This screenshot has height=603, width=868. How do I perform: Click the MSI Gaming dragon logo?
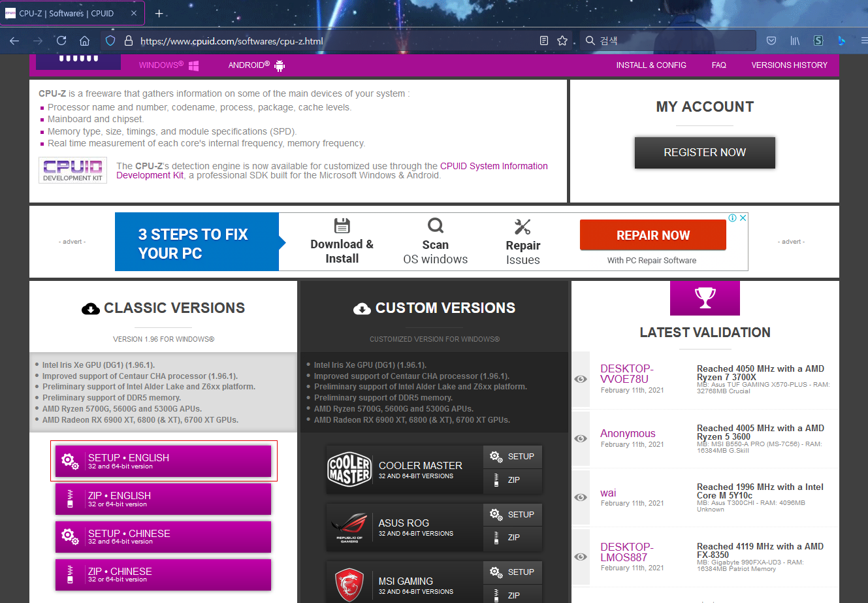(x=349, y=585)
